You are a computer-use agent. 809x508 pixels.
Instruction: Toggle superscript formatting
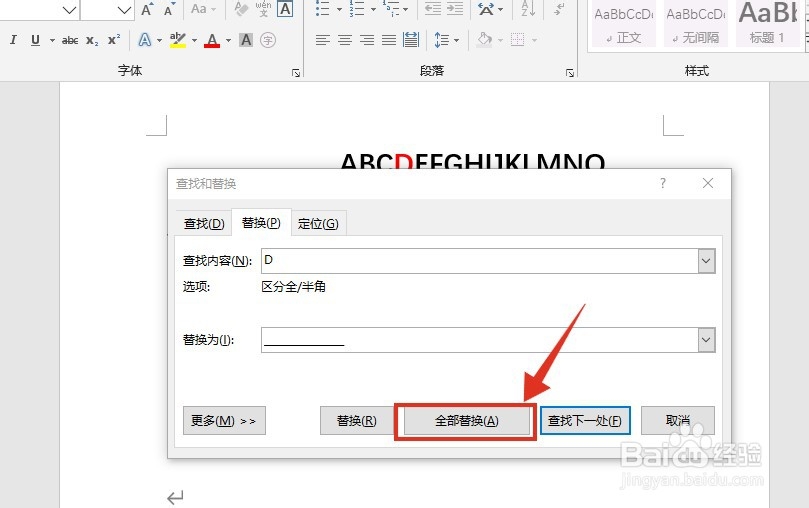(x=114, y=40)
